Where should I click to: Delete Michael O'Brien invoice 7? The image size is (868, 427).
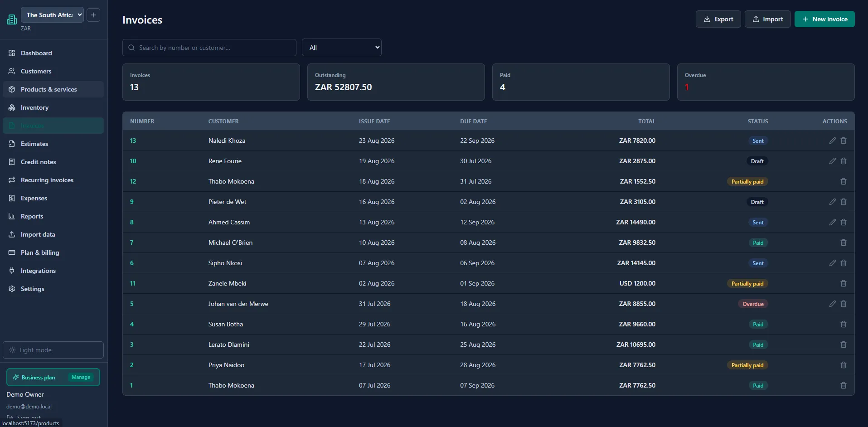pos(844,243)
